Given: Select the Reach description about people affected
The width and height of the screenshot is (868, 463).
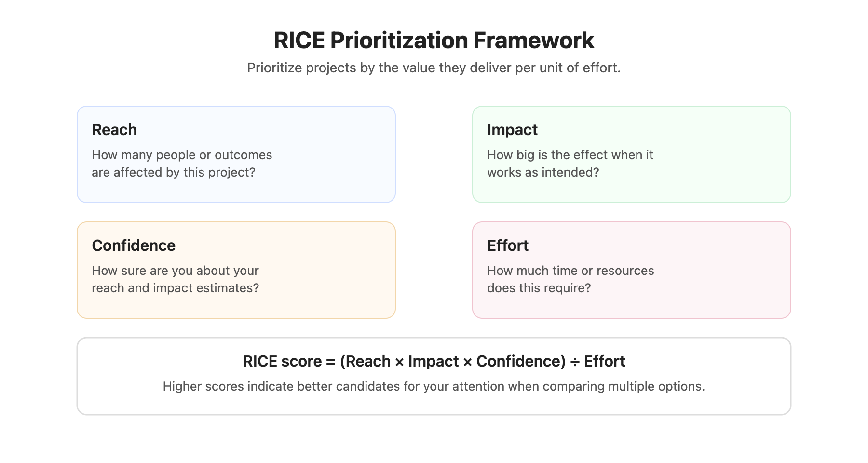Looking at the screenshot, I should point(182,163).
